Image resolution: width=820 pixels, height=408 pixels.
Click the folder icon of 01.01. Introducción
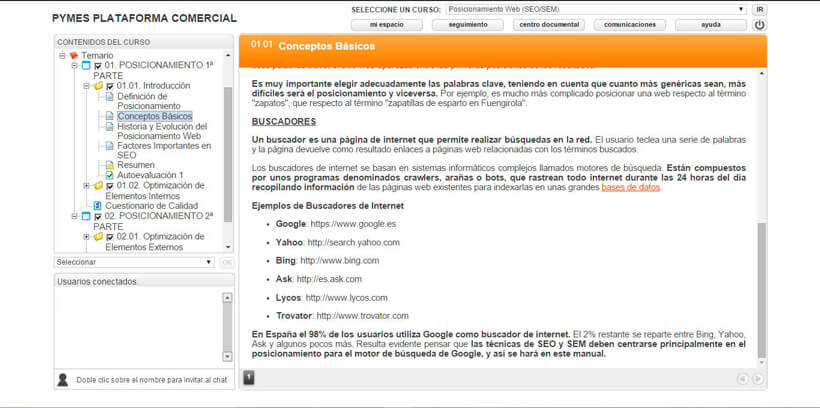pyautogui.click(x=98, y=86)
